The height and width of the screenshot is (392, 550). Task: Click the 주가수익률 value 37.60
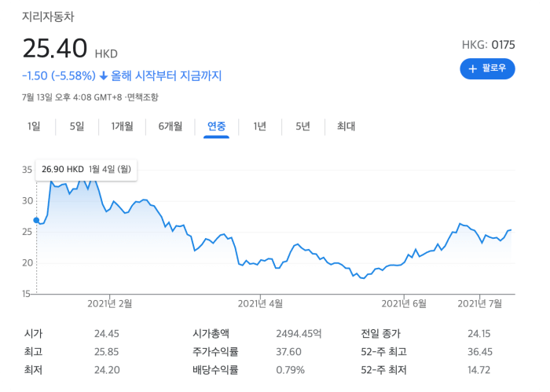[x=288, y=352]
